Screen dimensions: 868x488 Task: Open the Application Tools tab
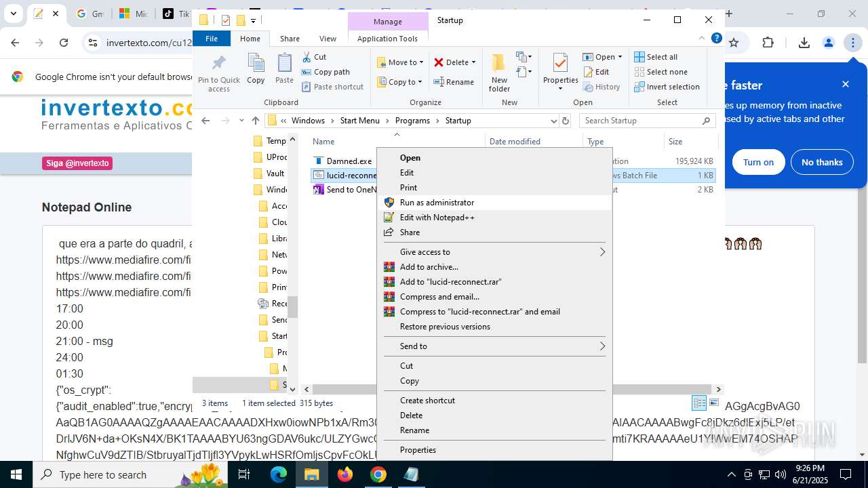pyautogui.click(x=387, y=39)
